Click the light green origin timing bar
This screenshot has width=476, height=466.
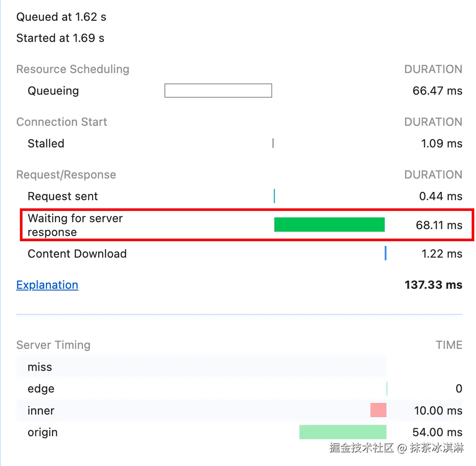coord(343,432)
